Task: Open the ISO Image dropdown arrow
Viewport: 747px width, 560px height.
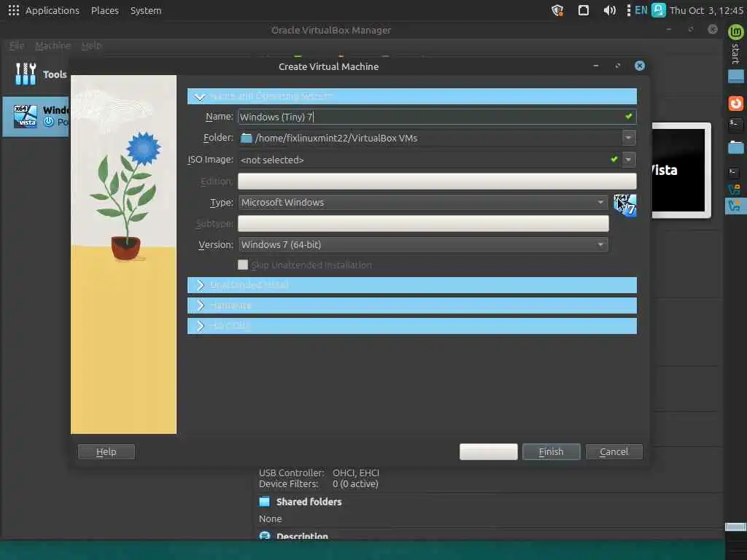Action: coord(628,160)
